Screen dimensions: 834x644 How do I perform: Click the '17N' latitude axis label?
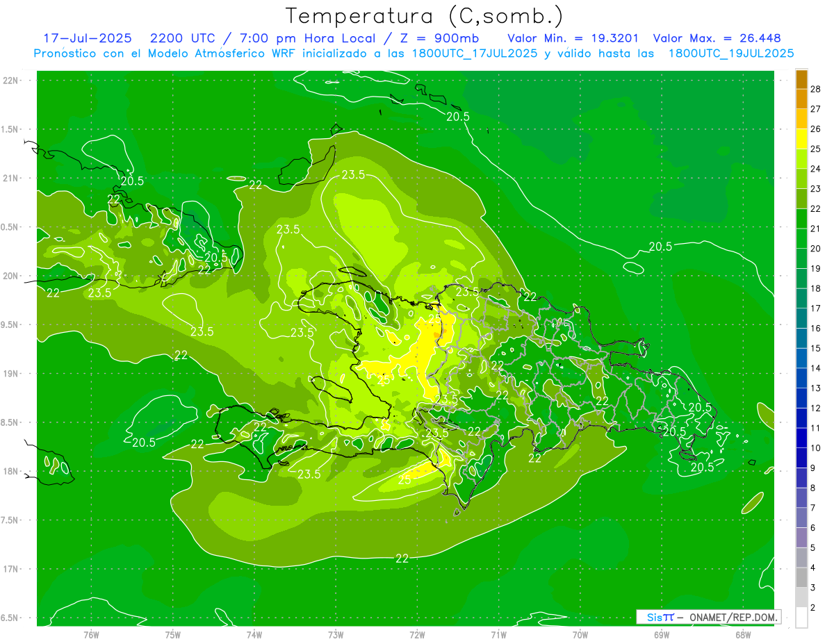click(10, 569)
